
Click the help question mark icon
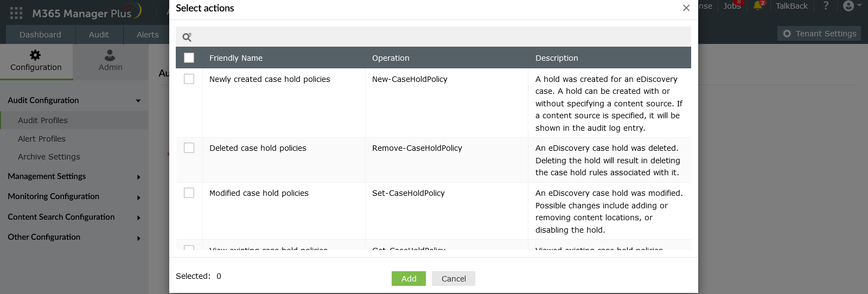[826, 6]
